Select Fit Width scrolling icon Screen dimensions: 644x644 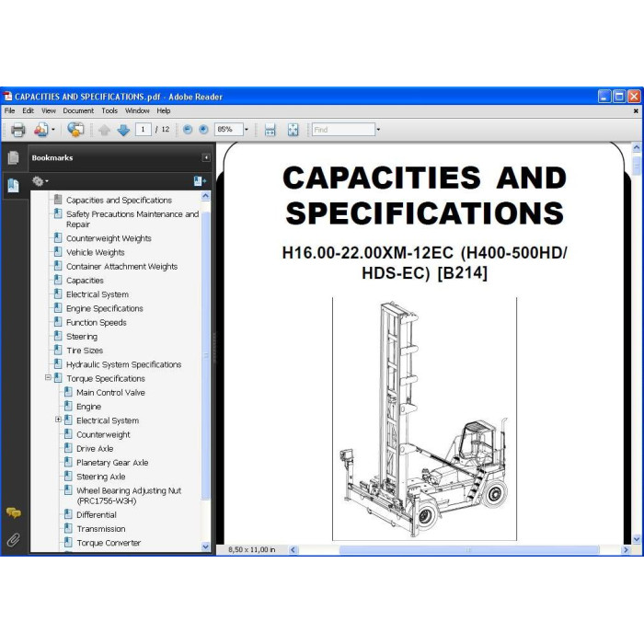(x=270, y=130)
